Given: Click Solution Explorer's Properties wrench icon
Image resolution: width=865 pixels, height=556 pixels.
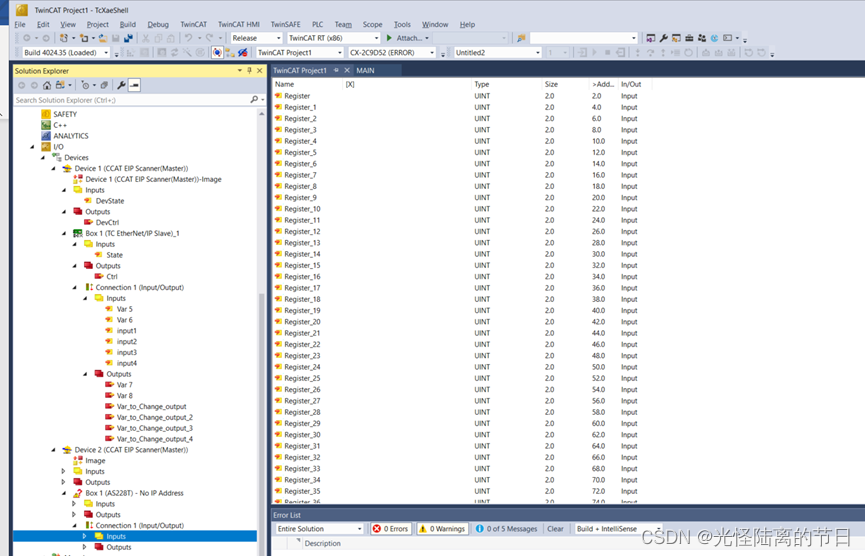Looking at the screenshot, I should click(121, 85).
